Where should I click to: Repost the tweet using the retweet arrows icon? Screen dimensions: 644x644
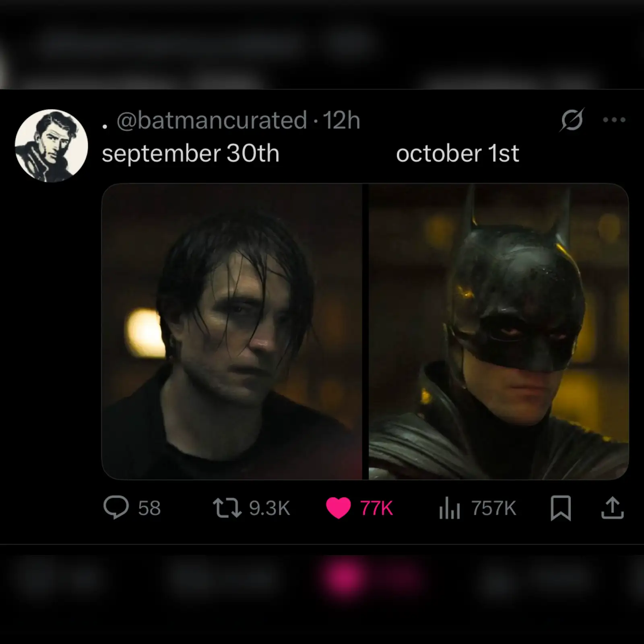[x=227, y=508]
